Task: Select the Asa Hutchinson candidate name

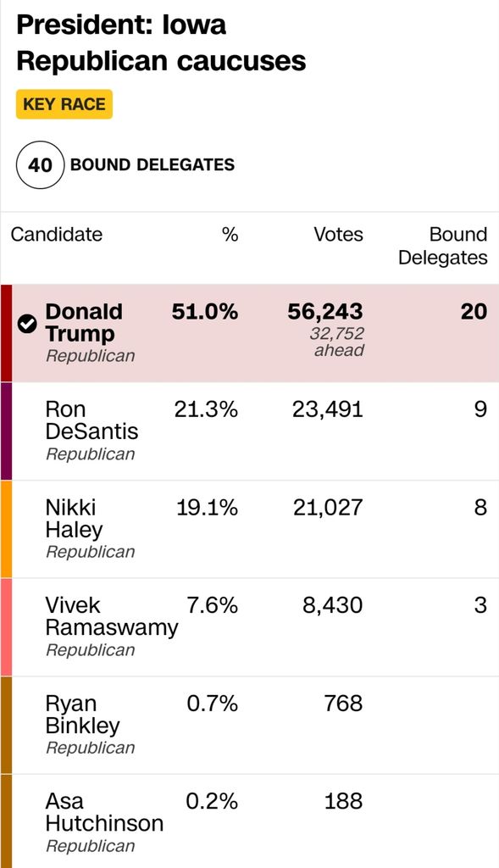Action: coord(104,812)
